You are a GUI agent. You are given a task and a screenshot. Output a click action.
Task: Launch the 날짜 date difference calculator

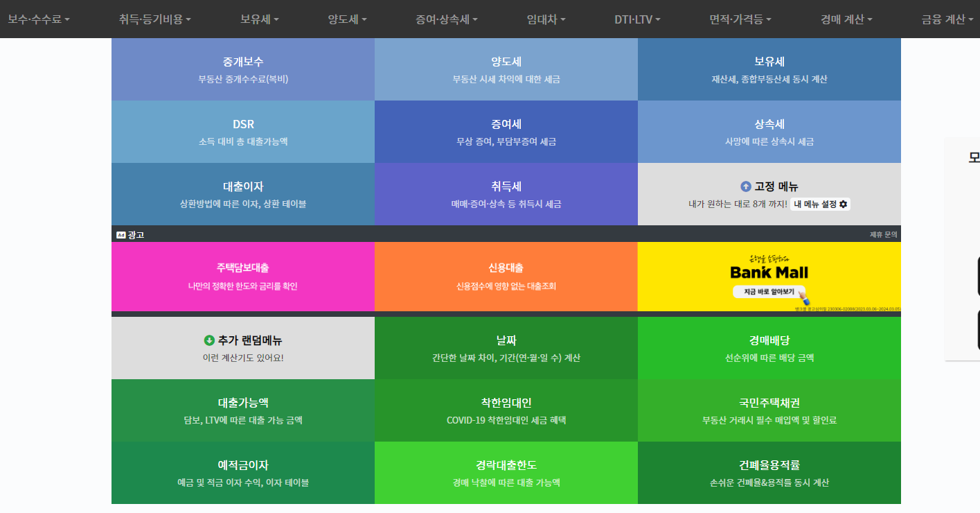tap(506, 347)
